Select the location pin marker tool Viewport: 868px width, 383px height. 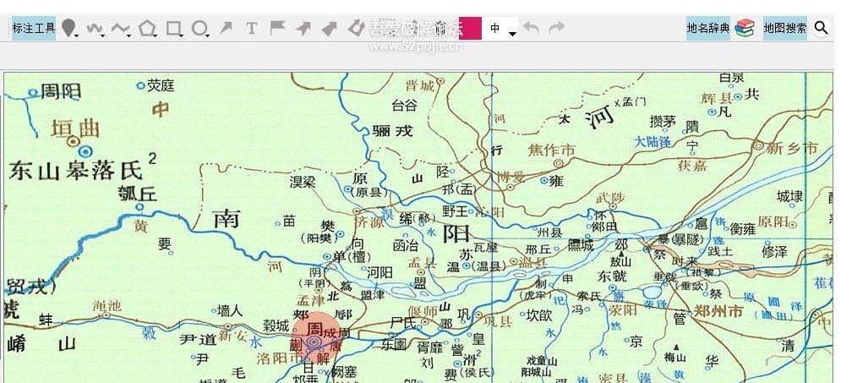point(68,28)
